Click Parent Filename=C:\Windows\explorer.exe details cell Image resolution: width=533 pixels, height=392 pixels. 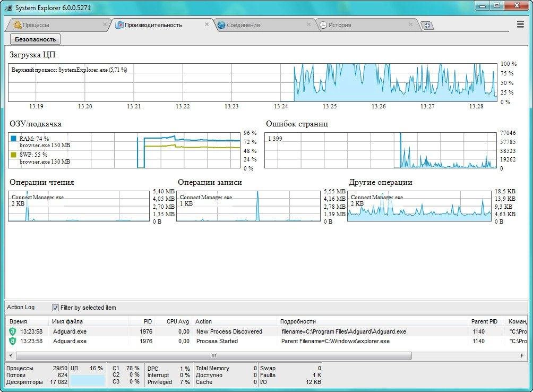(x=336, y=341)
